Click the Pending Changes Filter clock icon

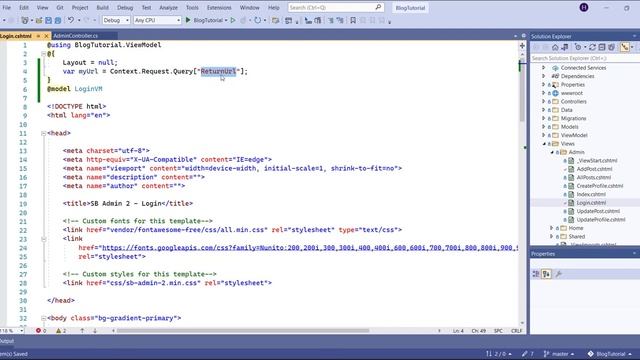[578, 47]
